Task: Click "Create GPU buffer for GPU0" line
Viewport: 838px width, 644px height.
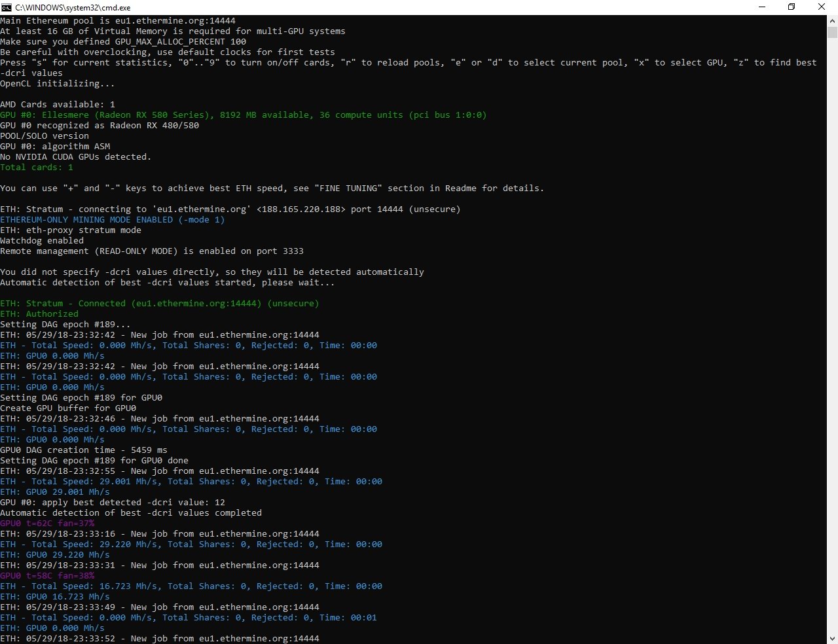Action: (68, 408)
